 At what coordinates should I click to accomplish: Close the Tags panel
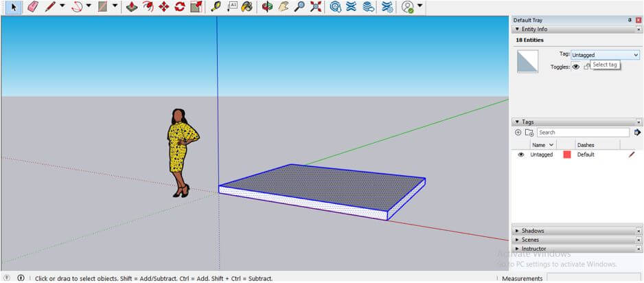tap(639, 122)
